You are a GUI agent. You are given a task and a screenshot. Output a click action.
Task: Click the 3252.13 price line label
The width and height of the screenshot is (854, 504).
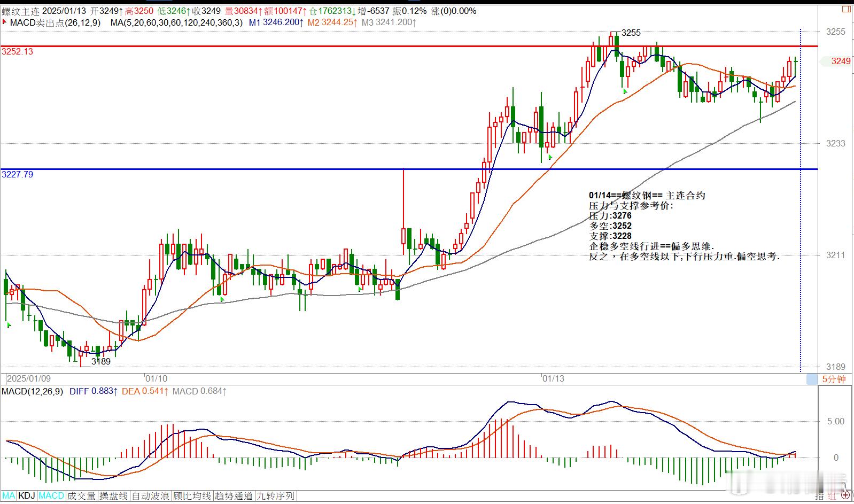[x=18, y=52]
